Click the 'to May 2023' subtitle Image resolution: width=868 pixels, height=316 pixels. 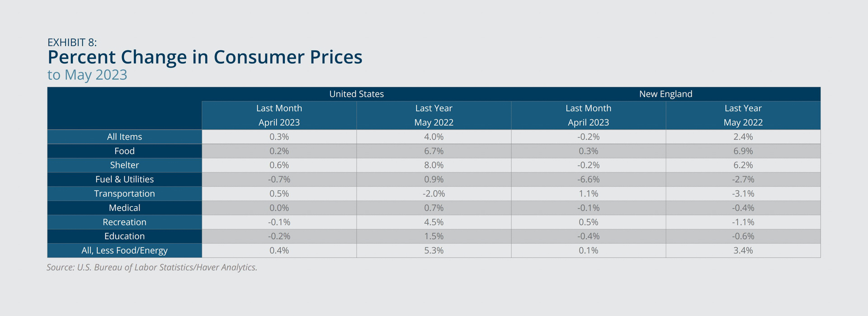click(x=87, y=75)
